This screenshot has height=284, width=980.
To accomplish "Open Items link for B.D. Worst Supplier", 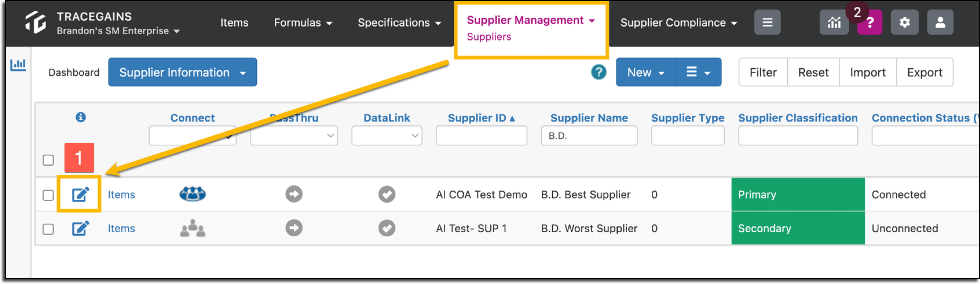I will (x=121, y=228).
